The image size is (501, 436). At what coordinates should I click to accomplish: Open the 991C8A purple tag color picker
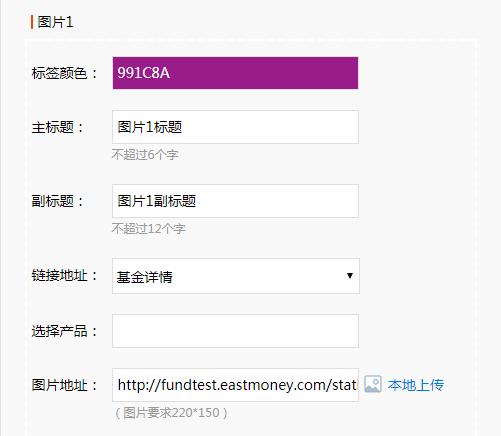pos(235,73)
